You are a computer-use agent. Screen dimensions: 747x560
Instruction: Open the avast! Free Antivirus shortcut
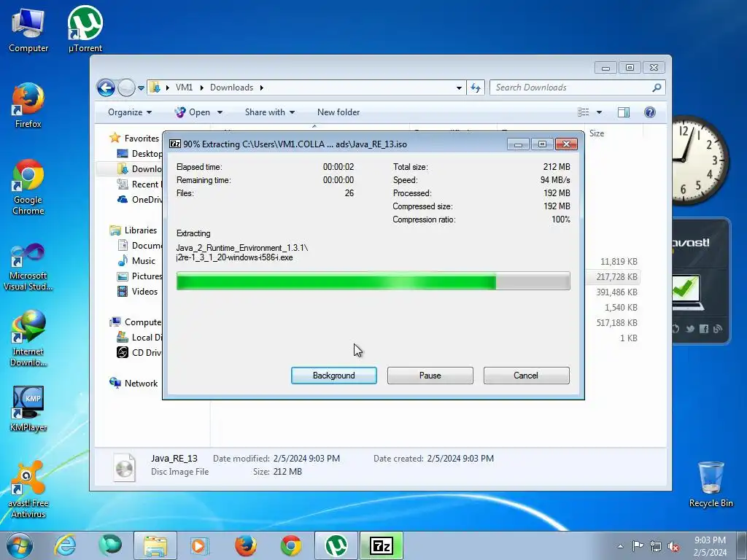pyautogui.click(x=28, y=489)
